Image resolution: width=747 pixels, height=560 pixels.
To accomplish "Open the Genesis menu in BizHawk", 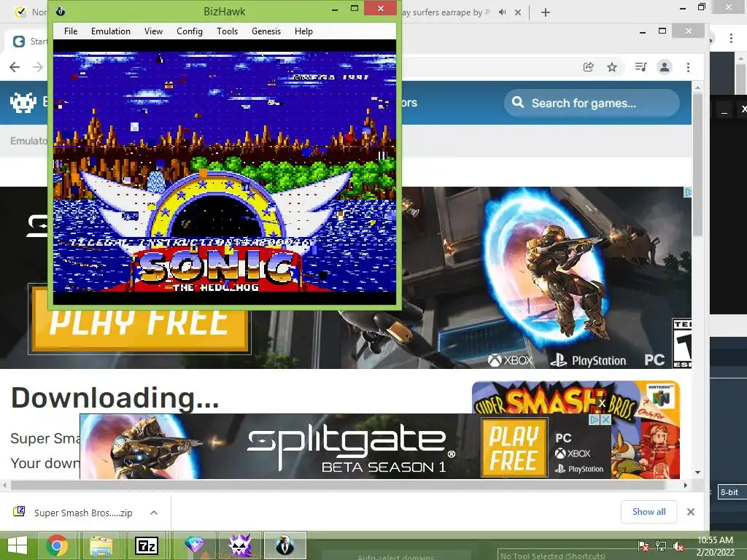I will [x=266, y=31].
